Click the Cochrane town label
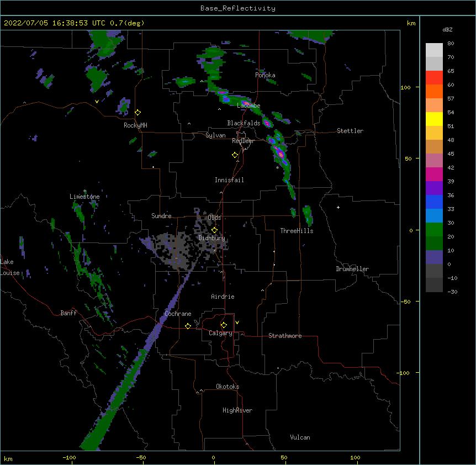The image size is (476, 465). pyautogui.click(x=178, y=314)
